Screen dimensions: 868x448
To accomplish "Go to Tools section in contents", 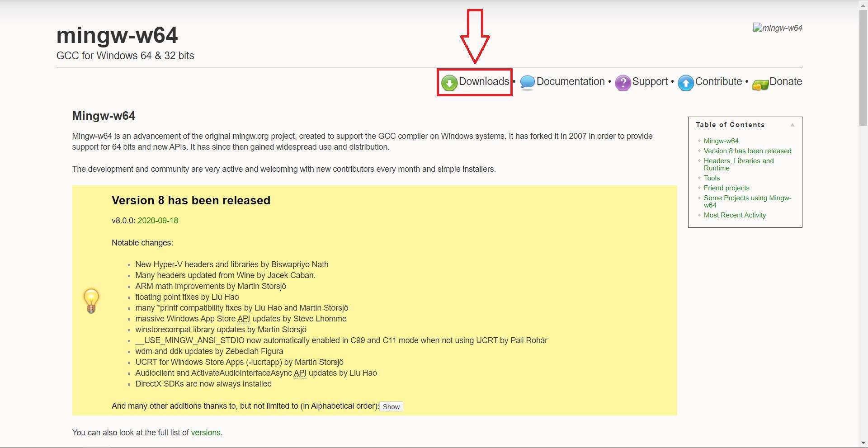I will point(712,178).
